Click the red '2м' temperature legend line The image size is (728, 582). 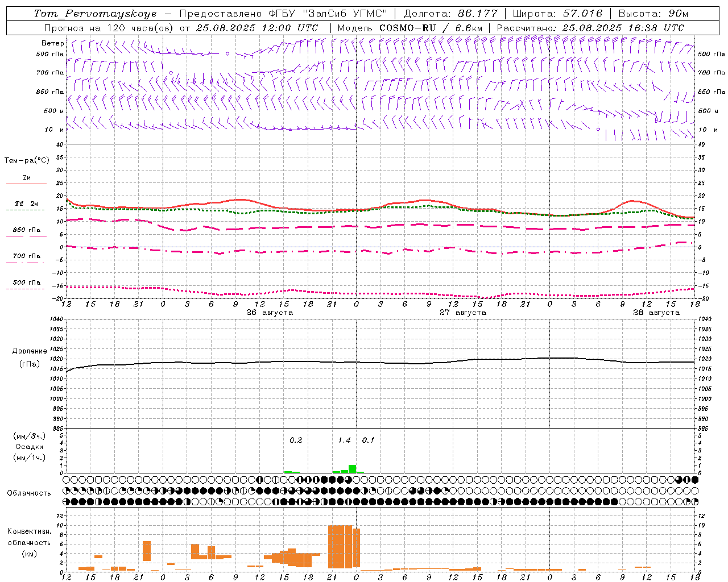click(x=26, y=184)
